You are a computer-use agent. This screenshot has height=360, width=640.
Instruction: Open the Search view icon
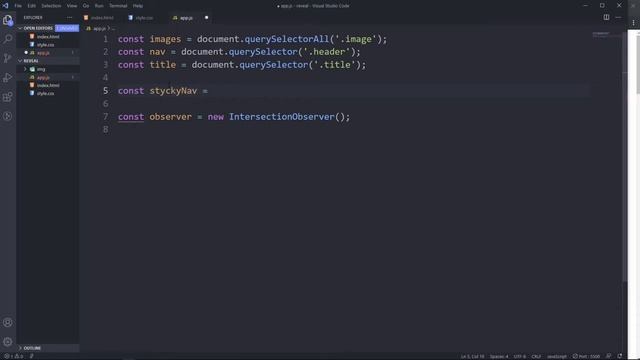7,39
